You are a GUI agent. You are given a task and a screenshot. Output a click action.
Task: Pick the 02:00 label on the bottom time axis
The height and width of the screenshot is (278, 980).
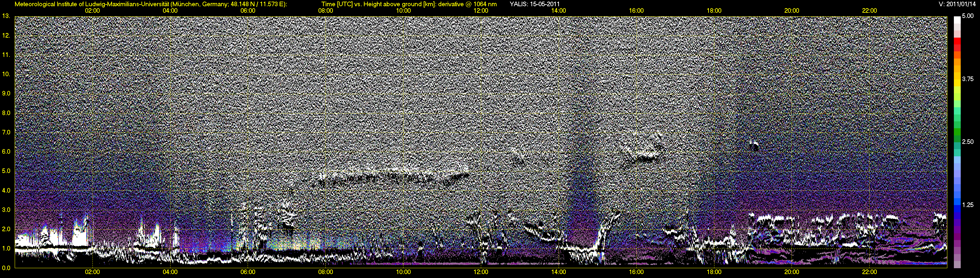(92, 272)
